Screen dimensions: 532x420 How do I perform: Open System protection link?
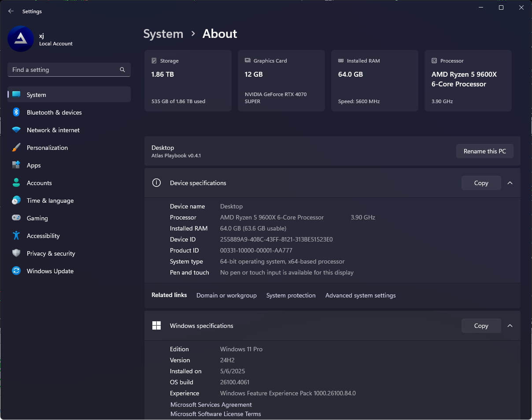(291, 295)
